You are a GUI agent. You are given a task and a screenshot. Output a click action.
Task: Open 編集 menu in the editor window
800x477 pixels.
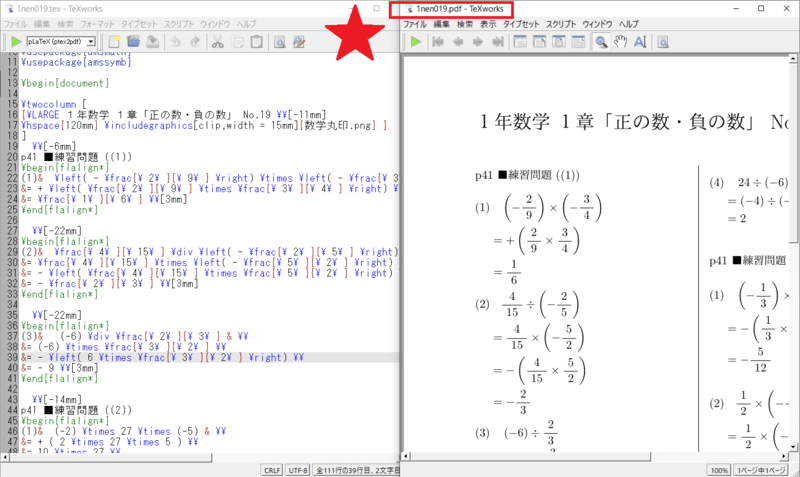[42, 24]
